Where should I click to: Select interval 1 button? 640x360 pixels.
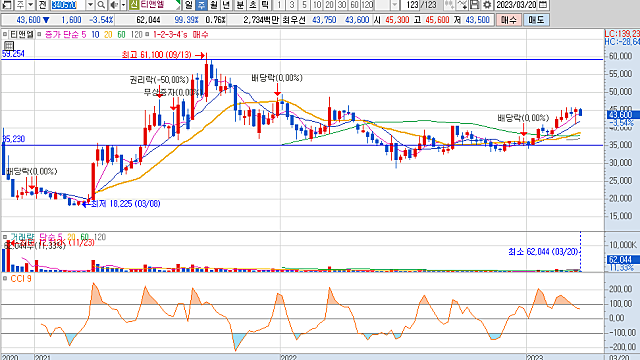click(279, 5)
